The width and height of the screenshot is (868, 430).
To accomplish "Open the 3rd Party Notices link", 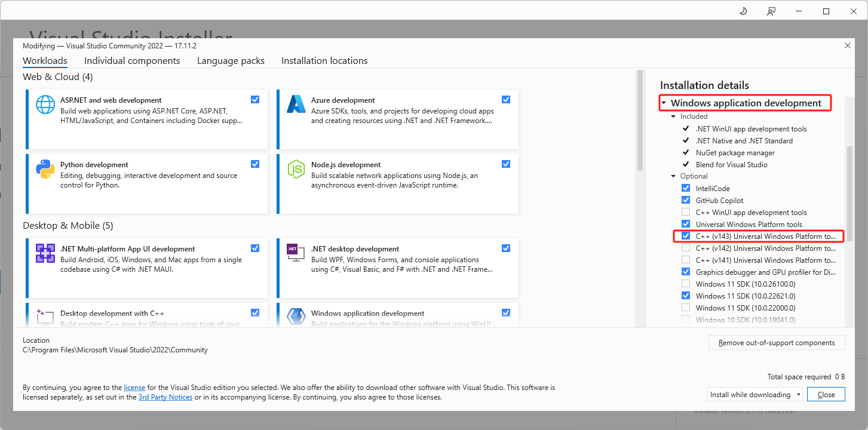I will (x=165, y=397).
